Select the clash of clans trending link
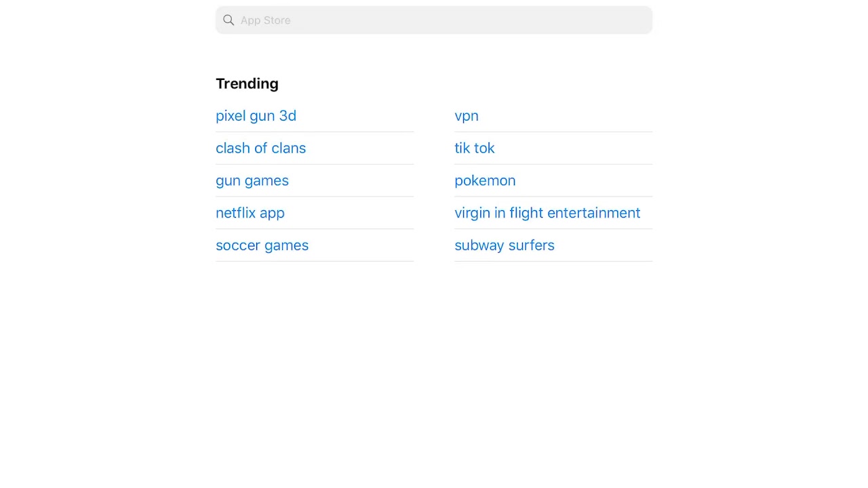Viewport: 868px width, 488px height. pyautogui.click(x=260, y=148)
